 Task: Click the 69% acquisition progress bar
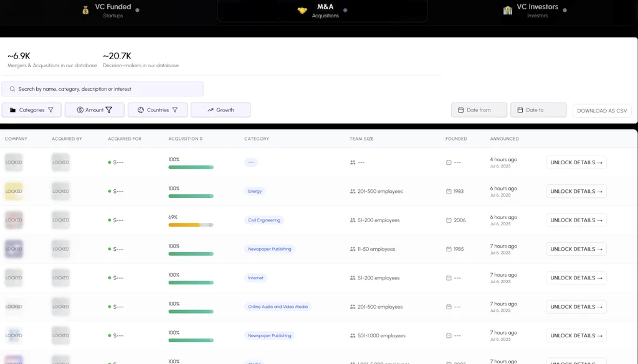(x=191, y=225)
